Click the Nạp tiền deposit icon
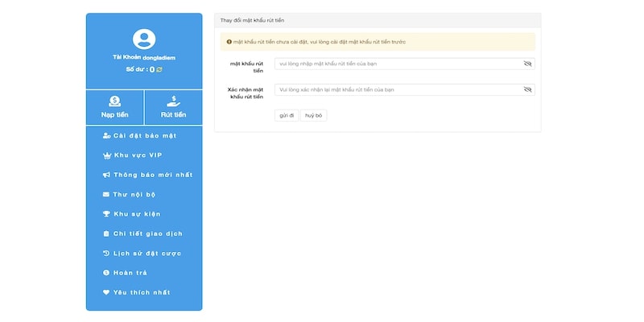Screen dimensions: 644x322 click(114, 101)
